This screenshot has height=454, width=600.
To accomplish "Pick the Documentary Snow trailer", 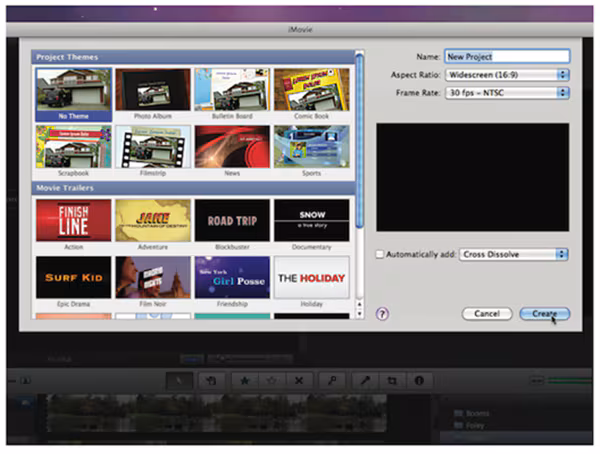I will tap(311, 225).
